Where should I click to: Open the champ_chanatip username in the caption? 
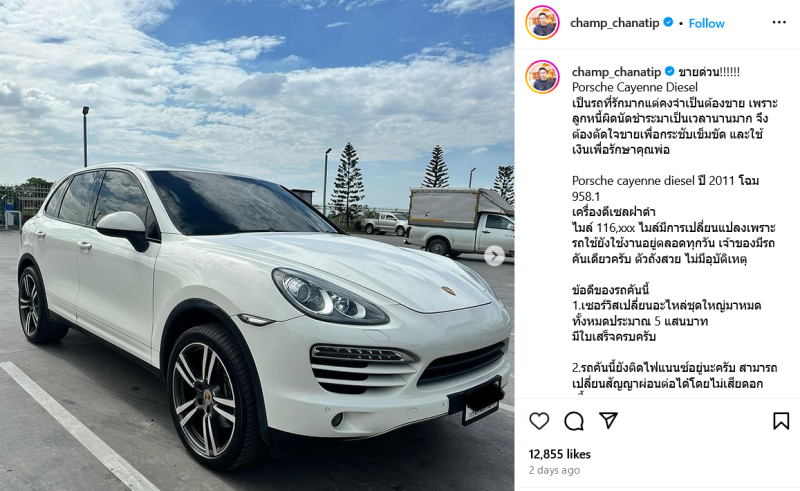(x=616, y=72)
